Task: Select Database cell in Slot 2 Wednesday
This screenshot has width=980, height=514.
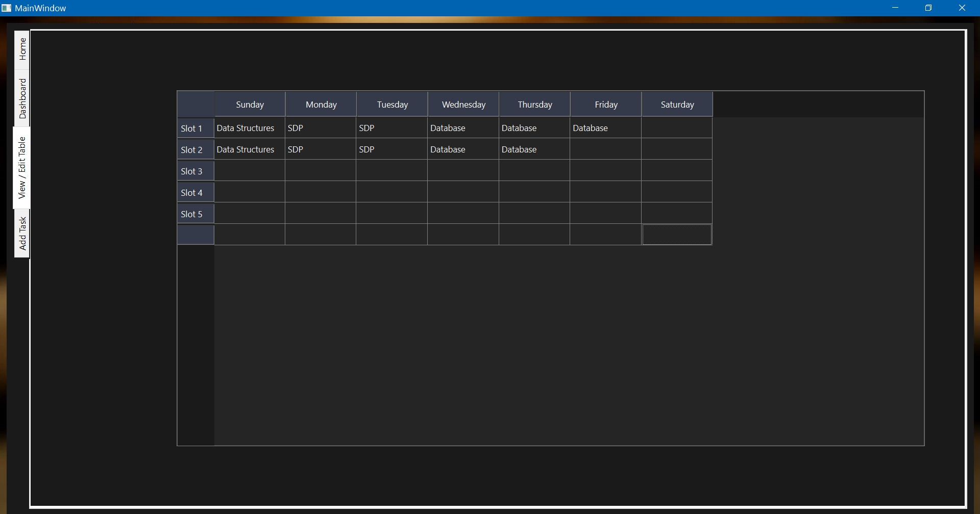Action: point(463,149)
